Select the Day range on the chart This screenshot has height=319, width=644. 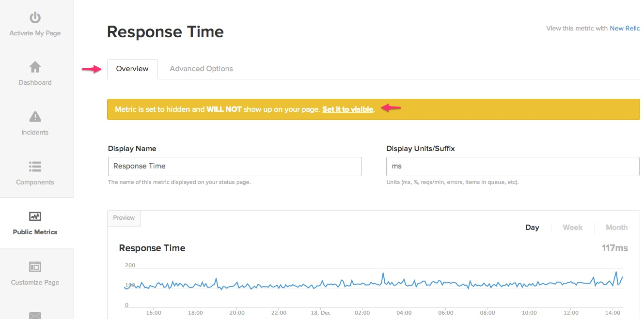click(x=532, y=228)
